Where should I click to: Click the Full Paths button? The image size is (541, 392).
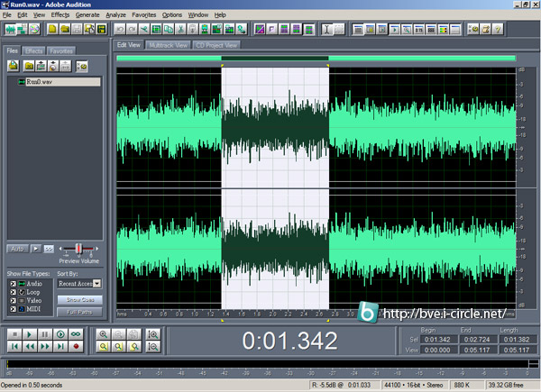click(82, 311)
